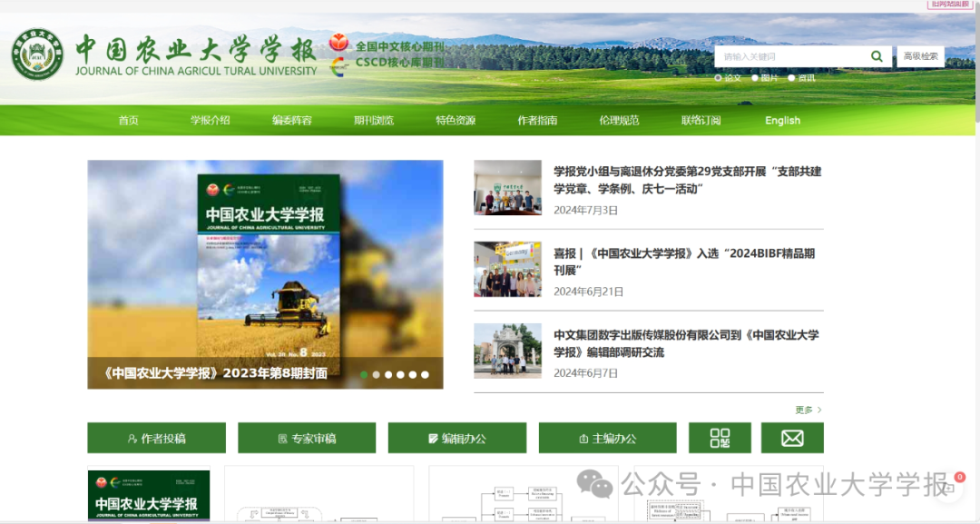This screenshot has height=524, width=980.
Task: Go to the sixth carousel slide dot
Action: click(425, 374)
